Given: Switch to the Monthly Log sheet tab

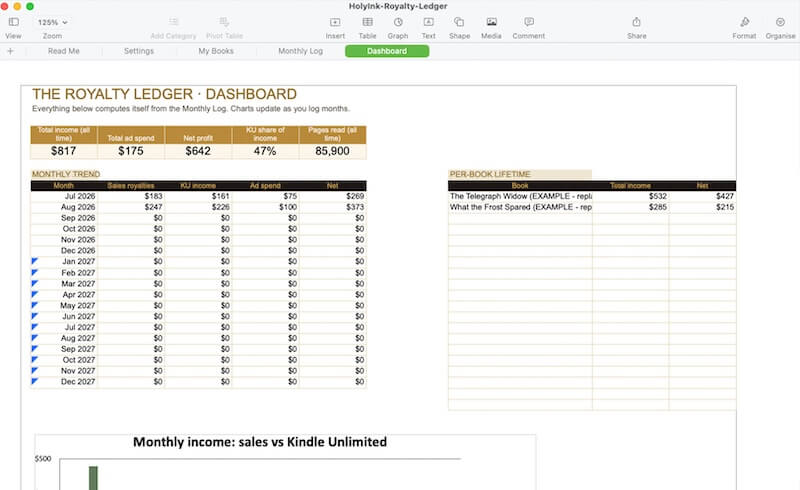Looking at the screenshot, I should (x=301, y=51).
